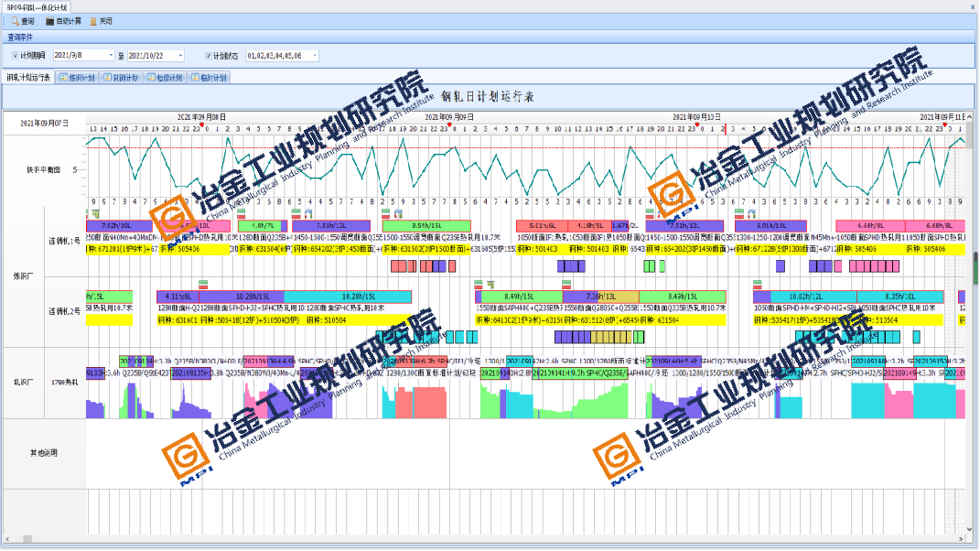Select the green 8.51h/15L casting bar
The width and height of the screenshot is (980, 551).
tap(426, 226)
